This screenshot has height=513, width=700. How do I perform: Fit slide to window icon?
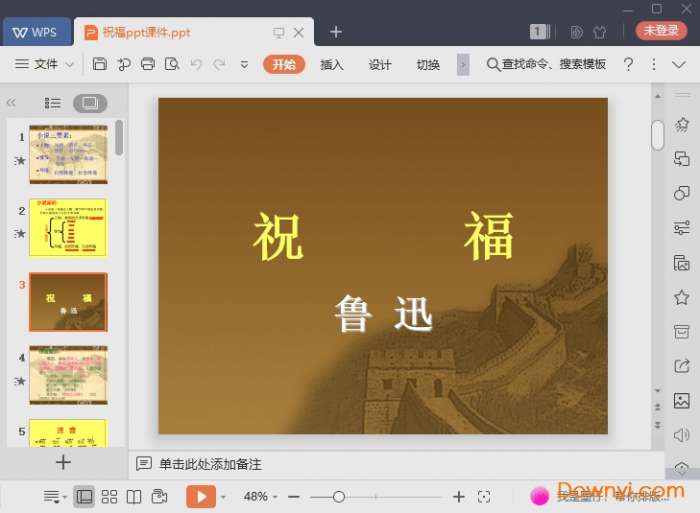coord(484,496)
